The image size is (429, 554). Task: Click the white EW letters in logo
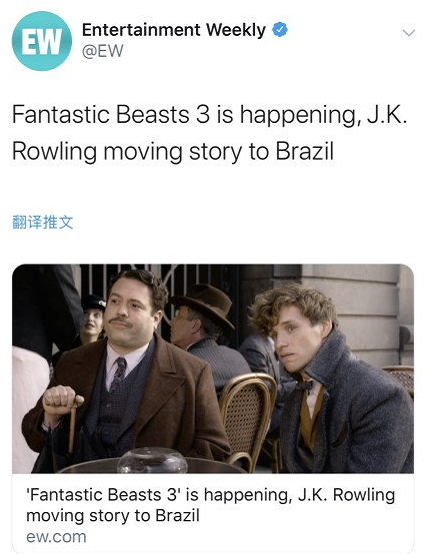click(x=42, y=41)
